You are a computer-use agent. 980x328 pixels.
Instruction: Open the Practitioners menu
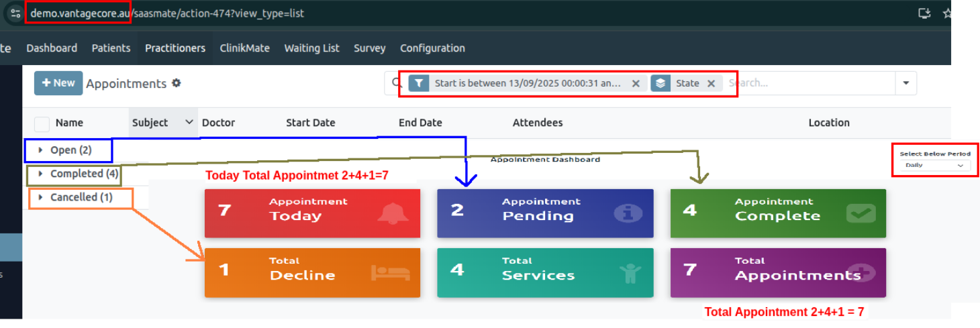pyautogui.click(x=175, y=48)
